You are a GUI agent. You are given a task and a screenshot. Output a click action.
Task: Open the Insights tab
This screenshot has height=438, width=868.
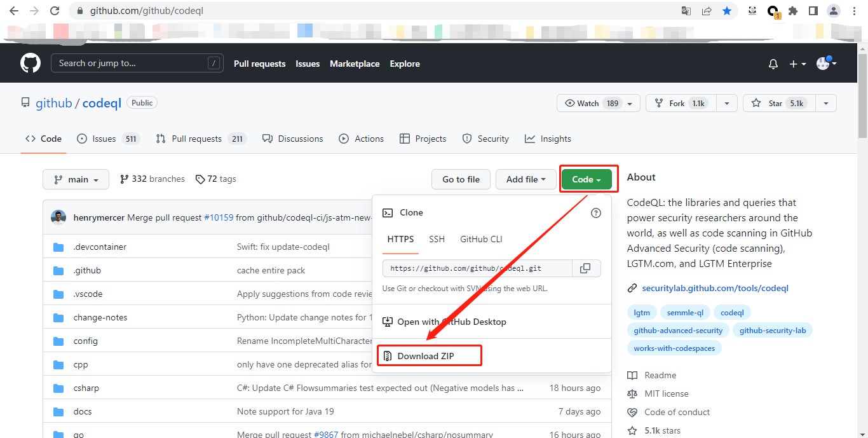[548, 139]
